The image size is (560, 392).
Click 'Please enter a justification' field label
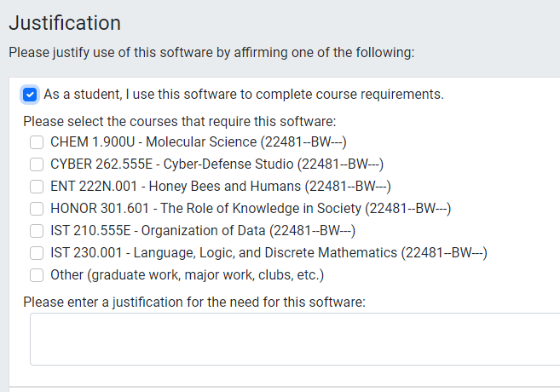coord(194,302)
